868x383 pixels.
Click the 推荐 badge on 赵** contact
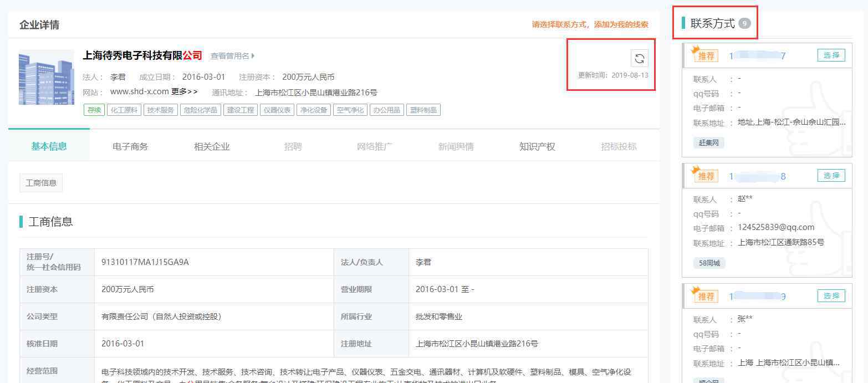click(706, 176)
